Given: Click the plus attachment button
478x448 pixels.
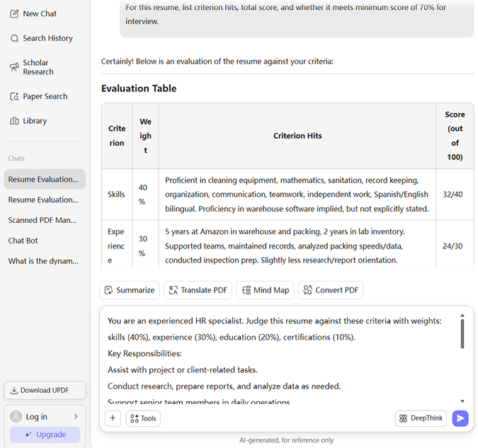Looking at the screenshot, I should pos(113,418).
